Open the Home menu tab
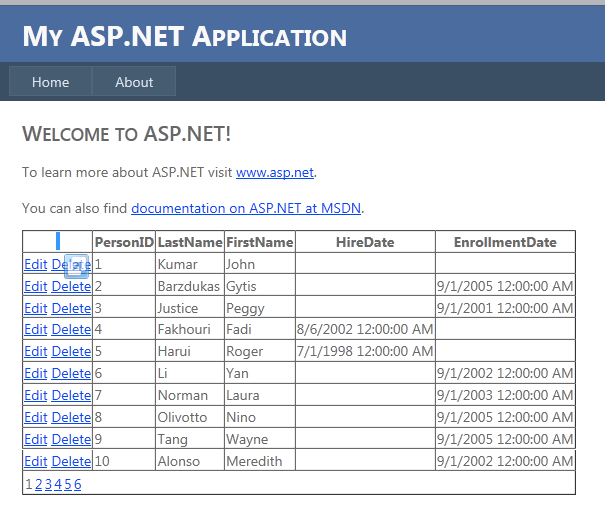The height and width of the screenshot is (518, 605). click(50, 82)
